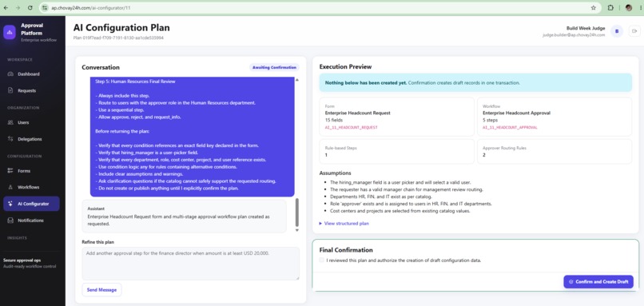Click the AI_11_HEADCOUNT_REQUEST code
Viewport: 644px width, 306px height.
[x=351, y=128]
